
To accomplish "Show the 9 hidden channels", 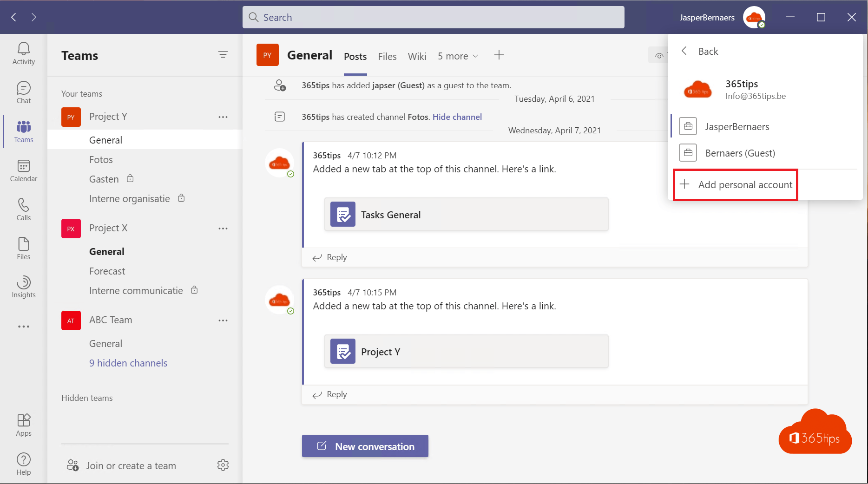I will 128,363.
